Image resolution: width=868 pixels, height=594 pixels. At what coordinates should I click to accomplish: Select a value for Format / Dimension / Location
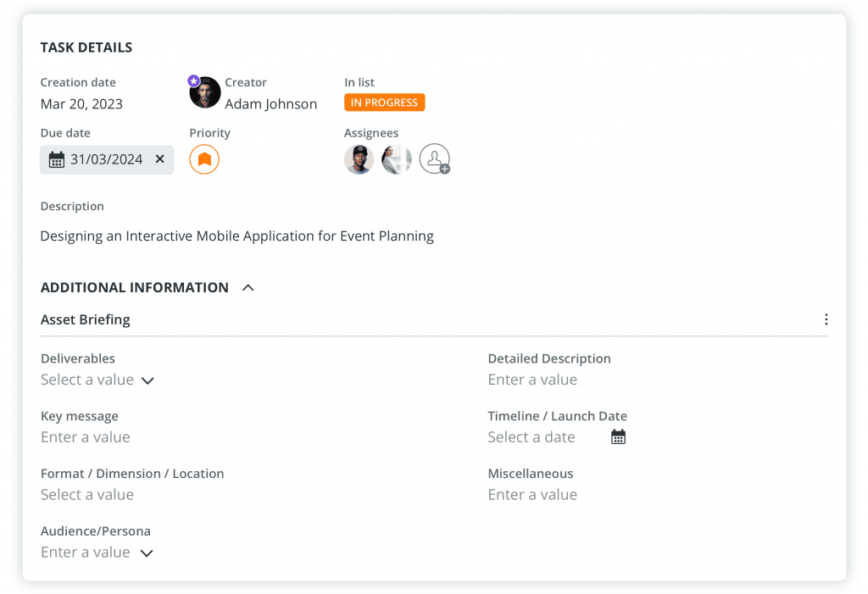87,495
